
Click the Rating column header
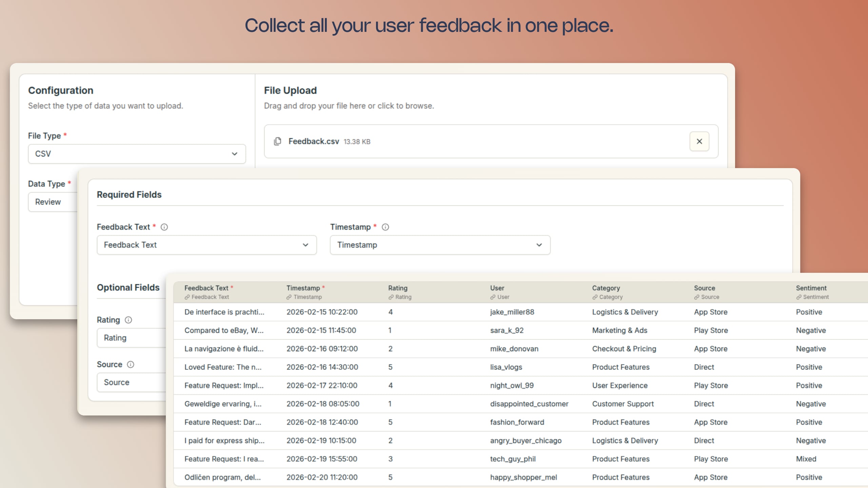(398, 288)
